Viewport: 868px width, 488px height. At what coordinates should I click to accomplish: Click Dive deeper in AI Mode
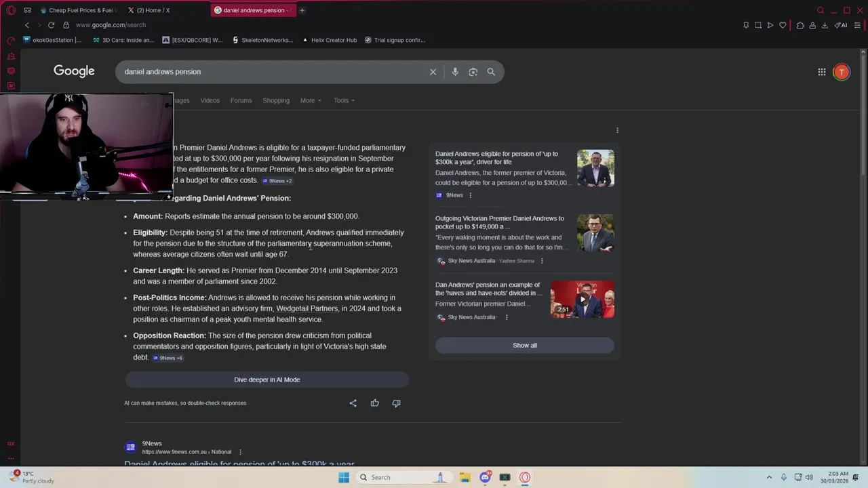tap(267, 380)
